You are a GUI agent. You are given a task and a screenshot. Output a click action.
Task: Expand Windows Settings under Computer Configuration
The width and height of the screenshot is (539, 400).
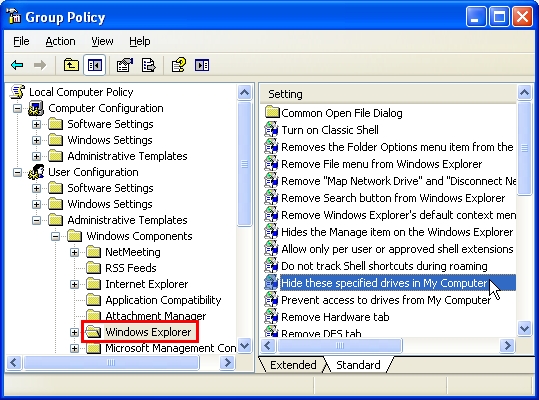point(36,140)
